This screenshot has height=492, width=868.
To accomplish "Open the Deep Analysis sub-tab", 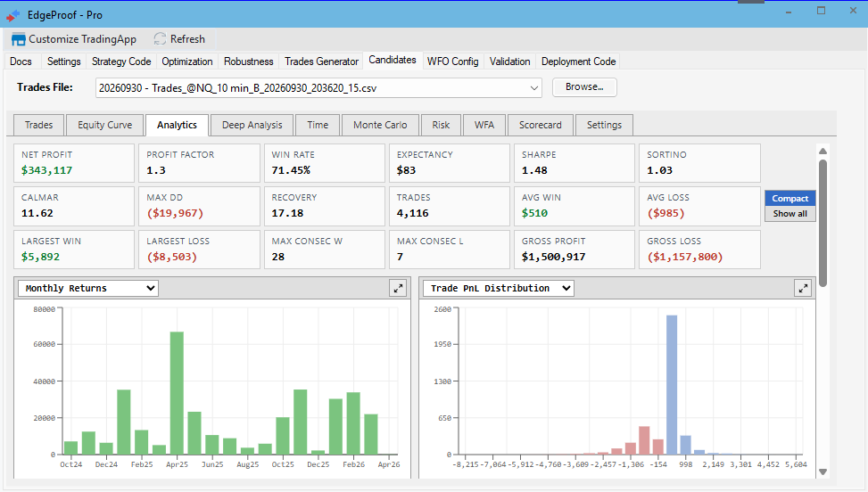I will pyautogui.click(x=252, y=125).
